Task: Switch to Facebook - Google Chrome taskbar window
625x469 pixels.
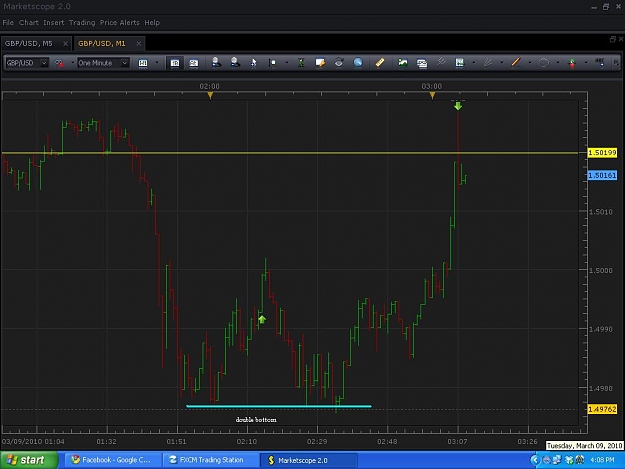Action: [x=112, y=460]
